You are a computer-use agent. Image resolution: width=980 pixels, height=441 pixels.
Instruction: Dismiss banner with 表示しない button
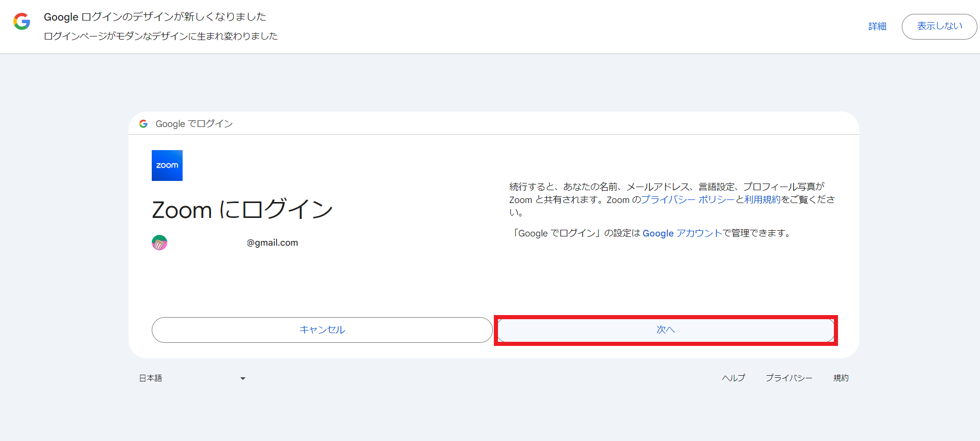tap(939, 26)
